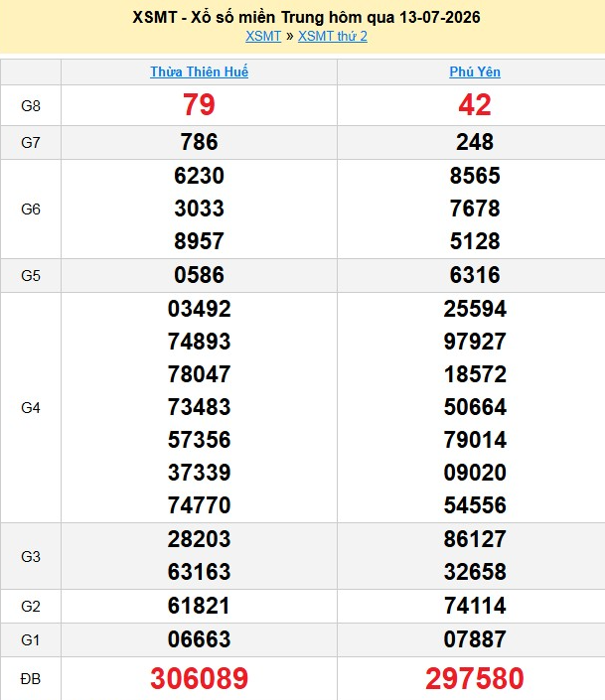Click the ĐB row label
The width and height of the screenshot is (605, 700).
31,679
